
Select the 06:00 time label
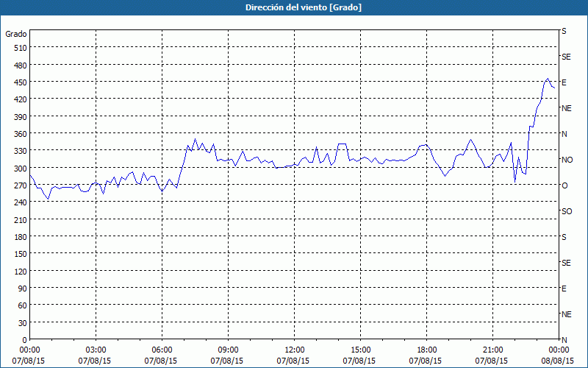[x=162, y=350]
